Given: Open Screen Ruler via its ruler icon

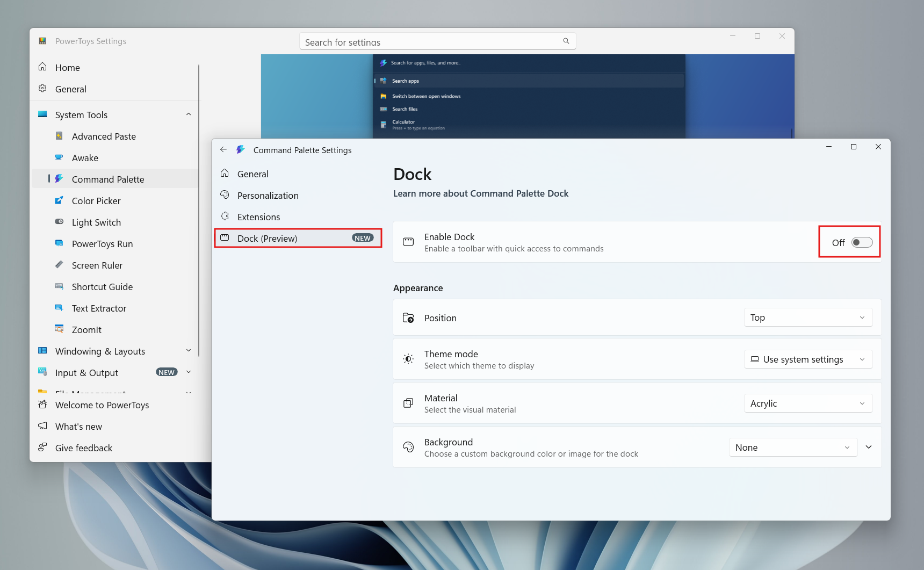Looking at the screenshot, I should pos(59,265).
